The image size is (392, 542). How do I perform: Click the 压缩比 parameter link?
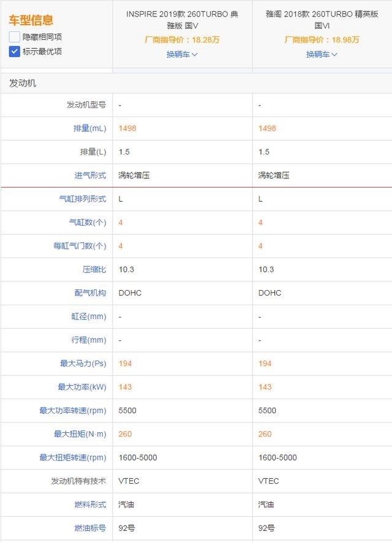tap(94, 269)
